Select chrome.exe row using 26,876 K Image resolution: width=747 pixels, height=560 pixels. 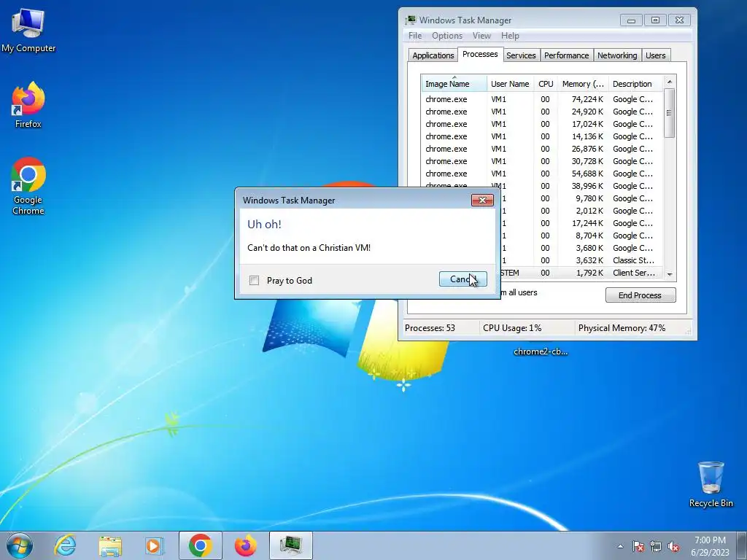542,149
